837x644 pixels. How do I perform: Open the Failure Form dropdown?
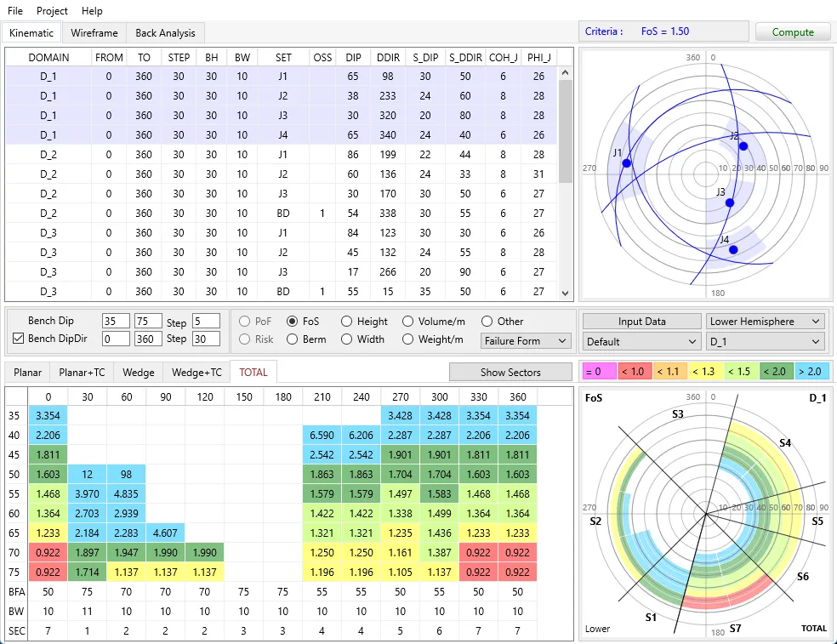pyautogui.click(x=526, y=340)
